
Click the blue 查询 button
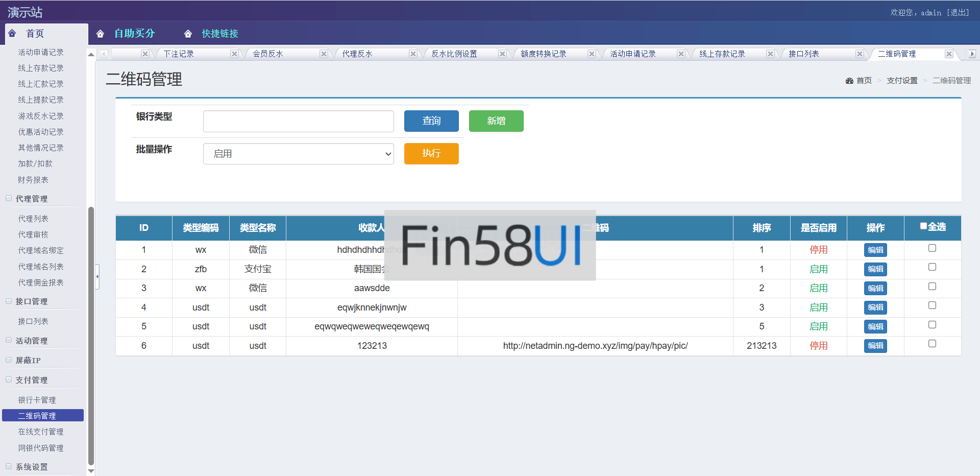[x=431, y=121]
